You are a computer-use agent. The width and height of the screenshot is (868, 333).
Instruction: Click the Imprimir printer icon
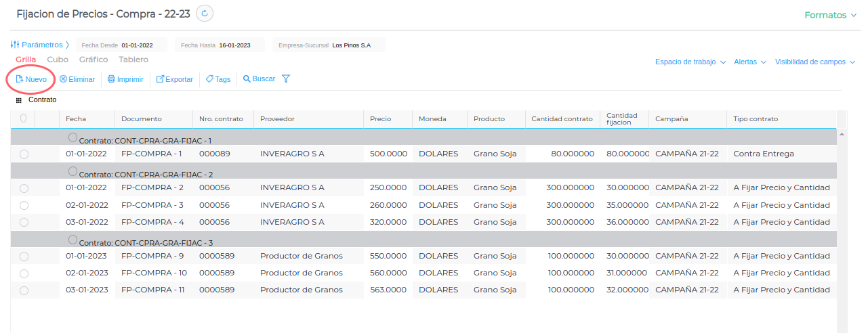(x=111, y=79)
